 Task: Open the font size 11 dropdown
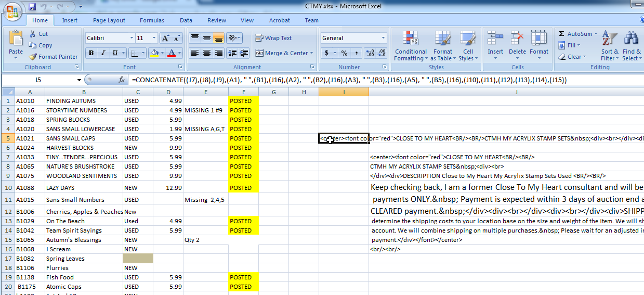154,38
